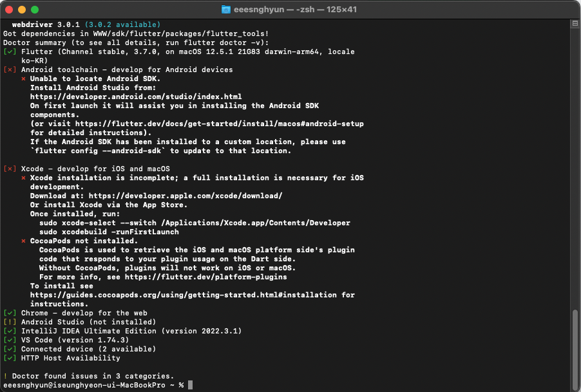
Task: Click the red close window button
Action: [9, 10]
